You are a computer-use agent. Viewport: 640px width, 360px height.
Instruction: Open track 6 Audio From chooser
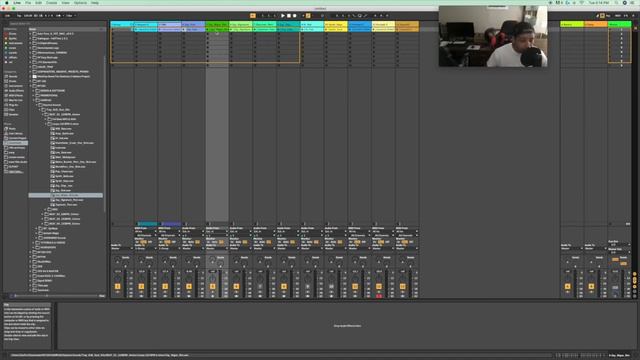tap(240, 231)
